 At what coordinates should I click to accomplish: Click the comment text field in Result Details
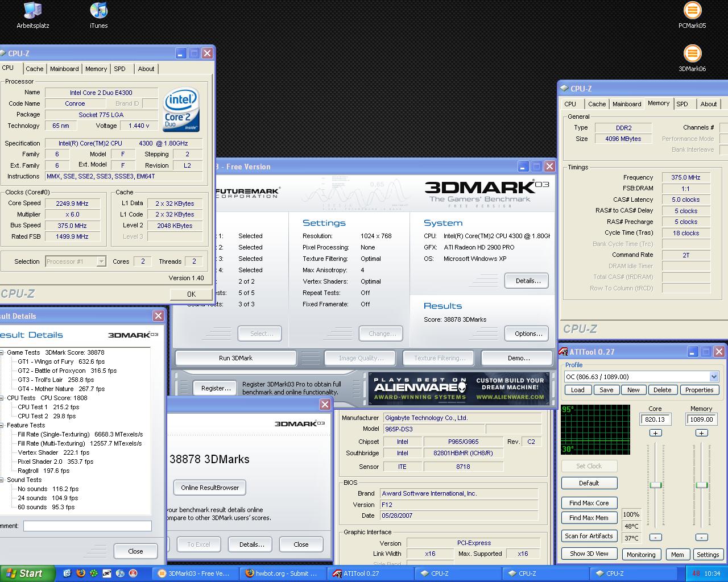pos(88,526)
